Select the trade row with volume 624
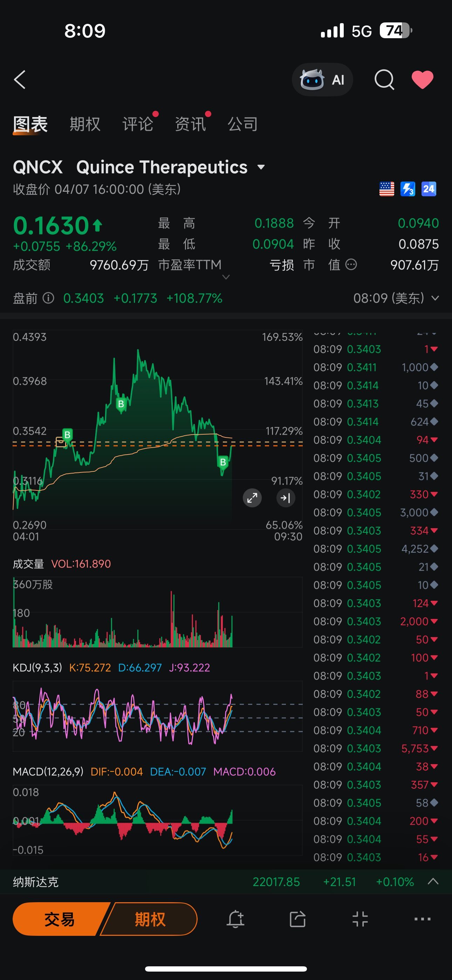Screen dimensions: 452x980 (376, 422)
